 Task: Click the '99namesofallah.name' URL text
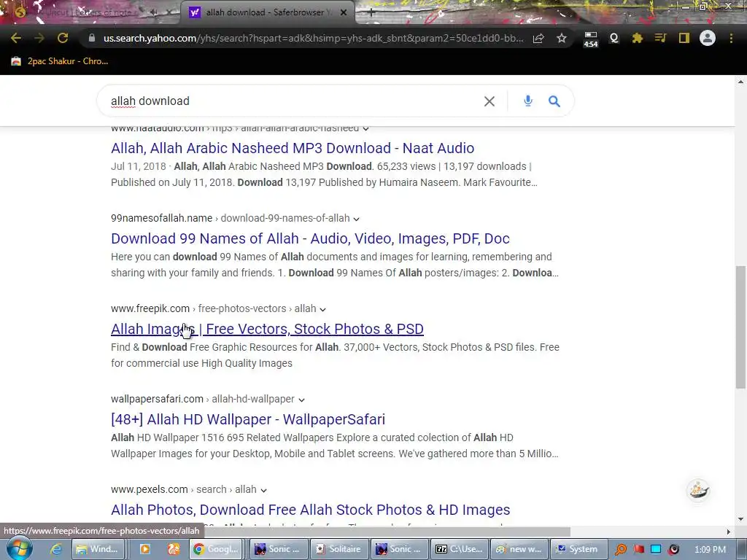pos(161,218)
